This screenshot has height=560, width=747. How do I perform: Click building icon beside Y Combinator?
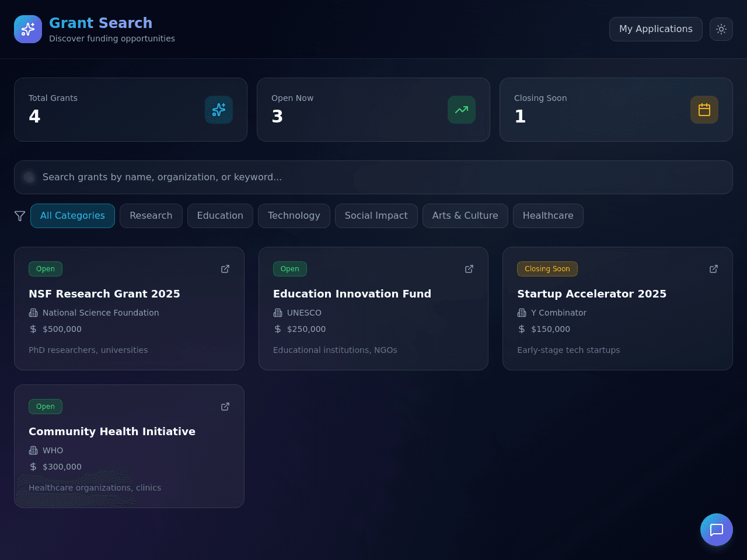522,313
